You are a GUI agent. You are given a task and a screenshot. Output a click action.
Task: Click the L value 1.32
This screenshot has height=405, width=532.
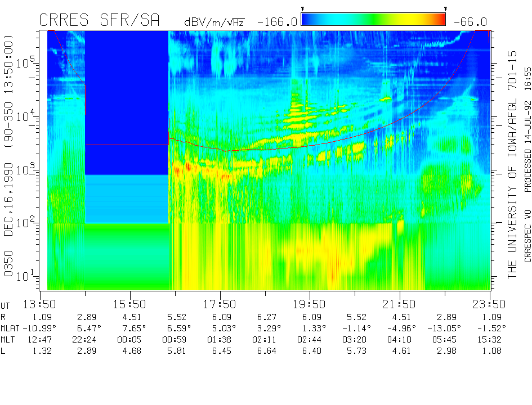coord(42,351)
